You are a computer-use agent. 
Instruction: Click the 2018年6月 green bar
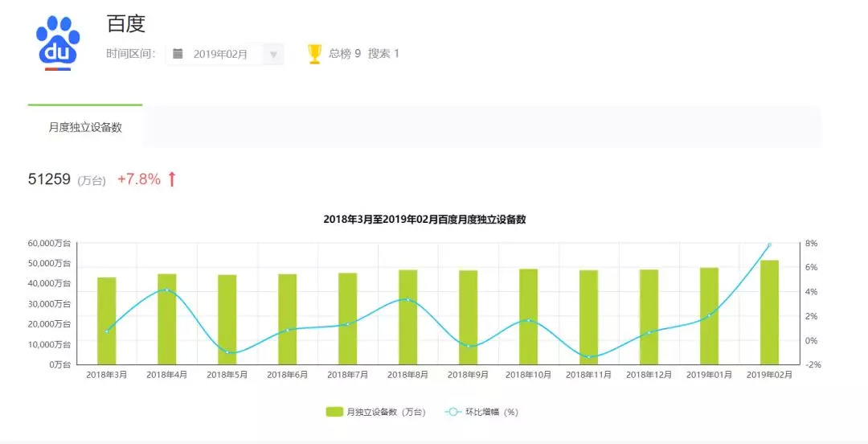tap(287, 319)
